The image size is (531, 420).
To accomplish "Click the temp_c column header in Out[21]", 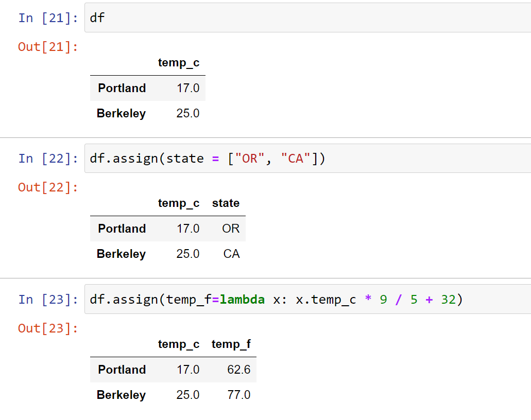I will click(x=179, y=62).
